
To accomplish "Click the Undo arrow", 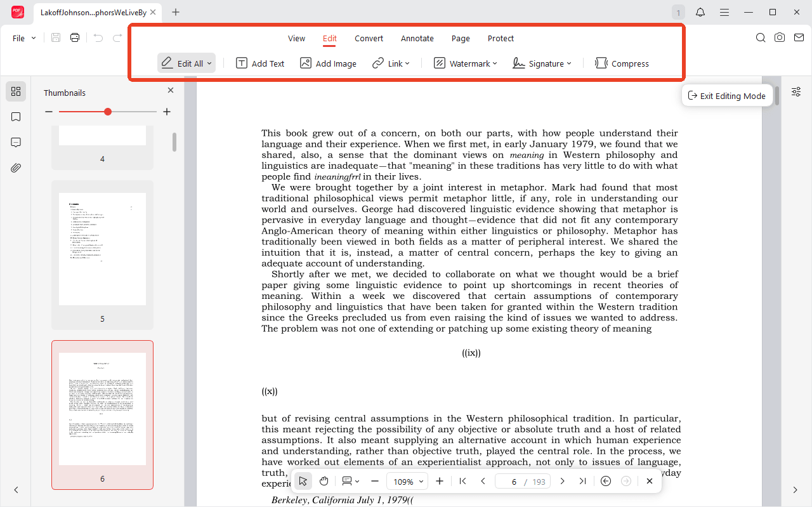I will tap(98, 38).
